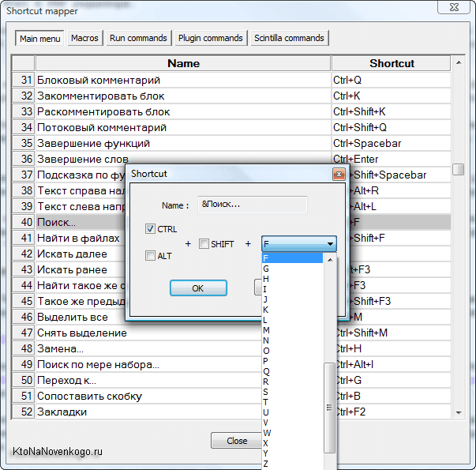This screenshot has width=476, height=470.
Task: Select row 43 Искать ранее
Action: click(x=81, y=270)
